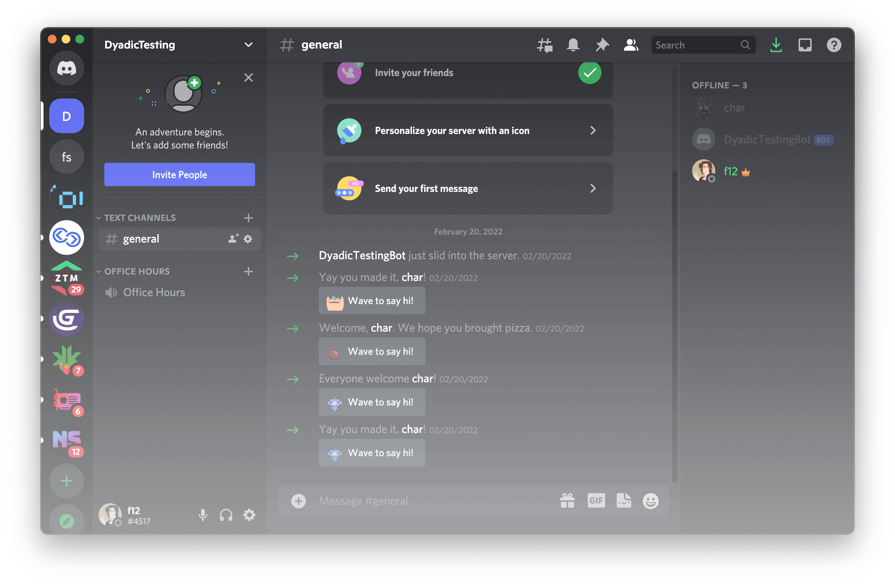Show Pinned Messages pin icon
This screenshot has height=588, width=895.
(603, 45)
